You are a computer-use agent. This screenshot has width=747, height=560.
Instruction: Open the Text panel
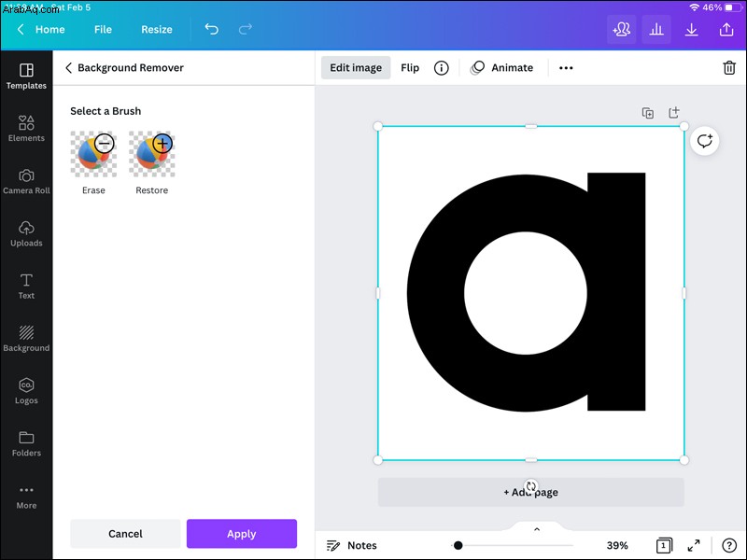(x=26, y=287)
